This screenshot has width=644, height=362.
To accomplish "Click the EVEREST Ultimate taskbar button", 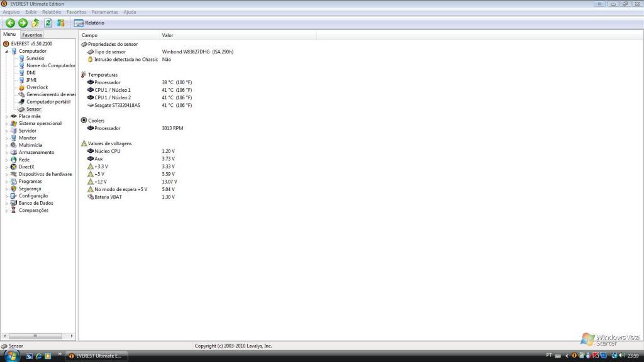I will point(96,356).
